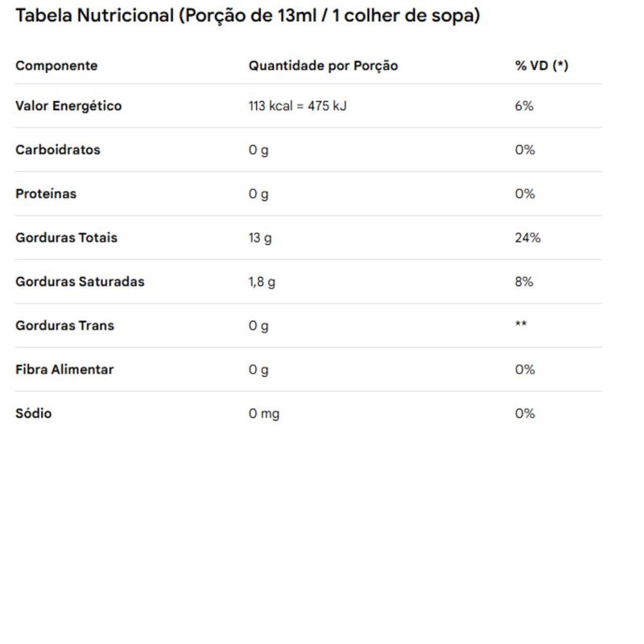Select the Carboidratos row label

58,150
